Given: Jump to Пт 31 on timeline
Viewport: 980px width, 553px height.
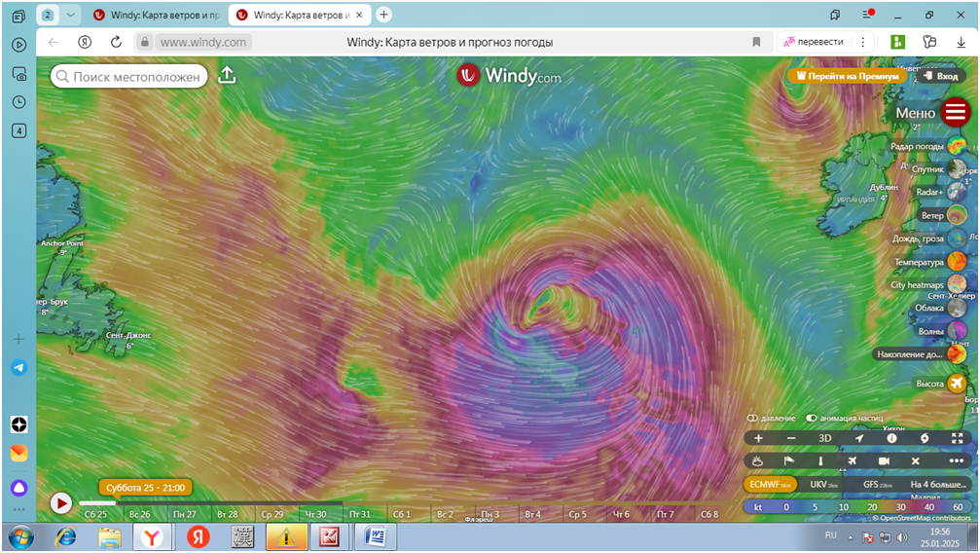Looking at the screenshot, I should pyautogui.click(x=359, y=514).
